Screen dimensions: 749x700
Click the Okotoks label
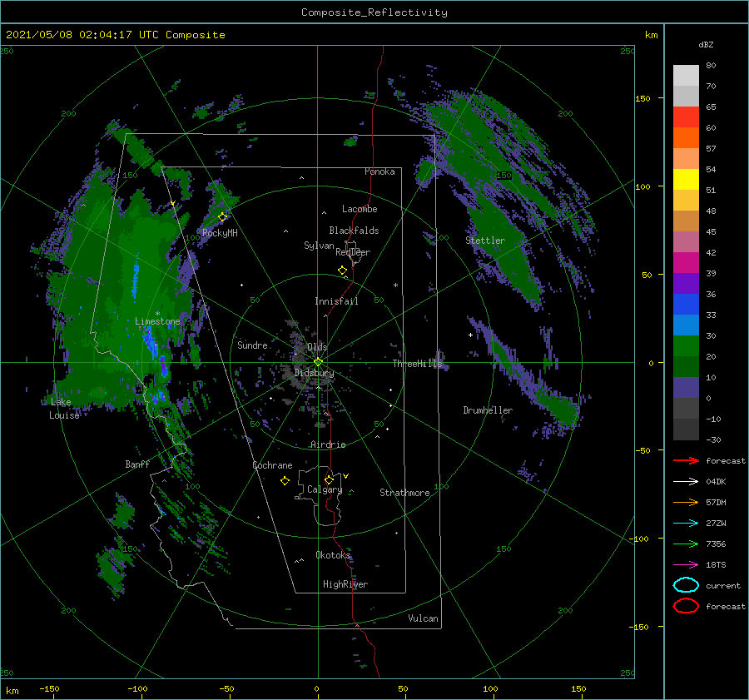(333, 554)
